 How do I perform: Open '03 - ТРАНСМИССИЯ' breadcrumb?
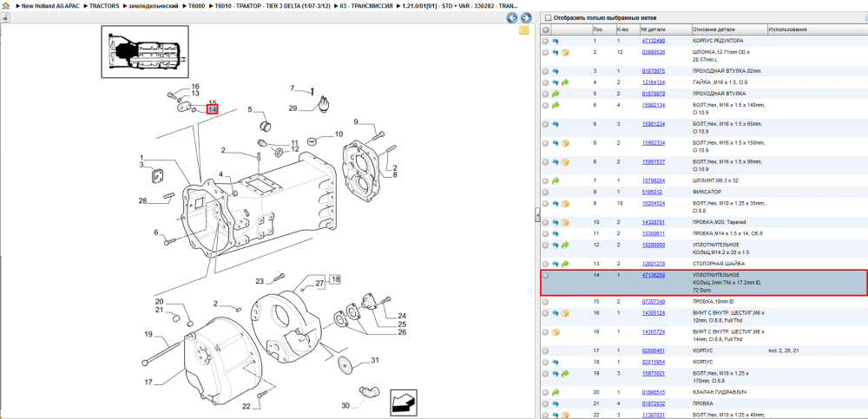click(x=366, y=5)
